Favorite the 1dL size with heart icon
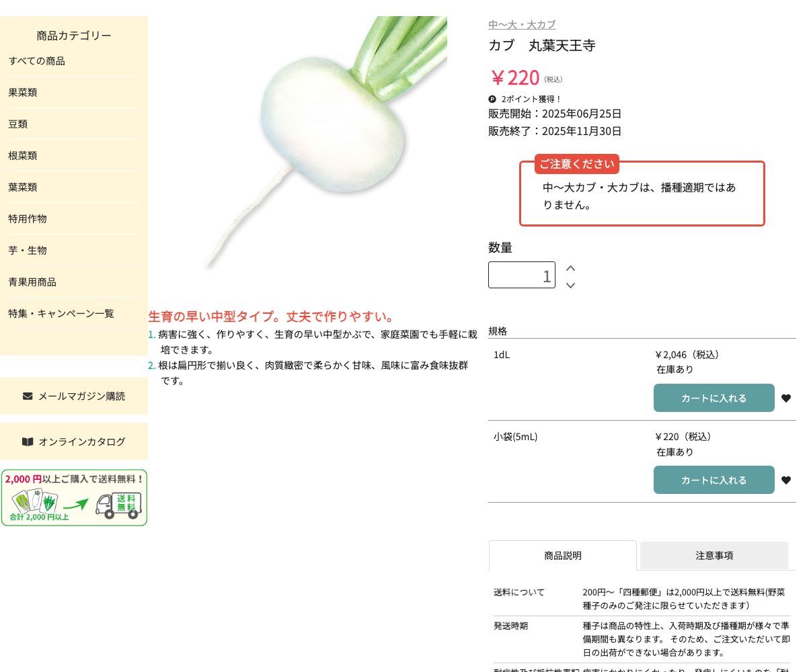807x672 pixels. click(x=786, y=398)
